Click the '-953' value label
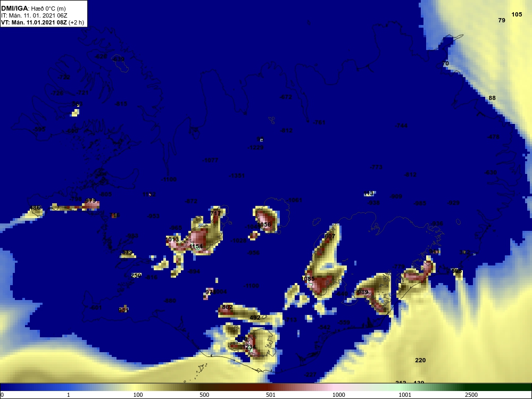 (x=153, y=216)
